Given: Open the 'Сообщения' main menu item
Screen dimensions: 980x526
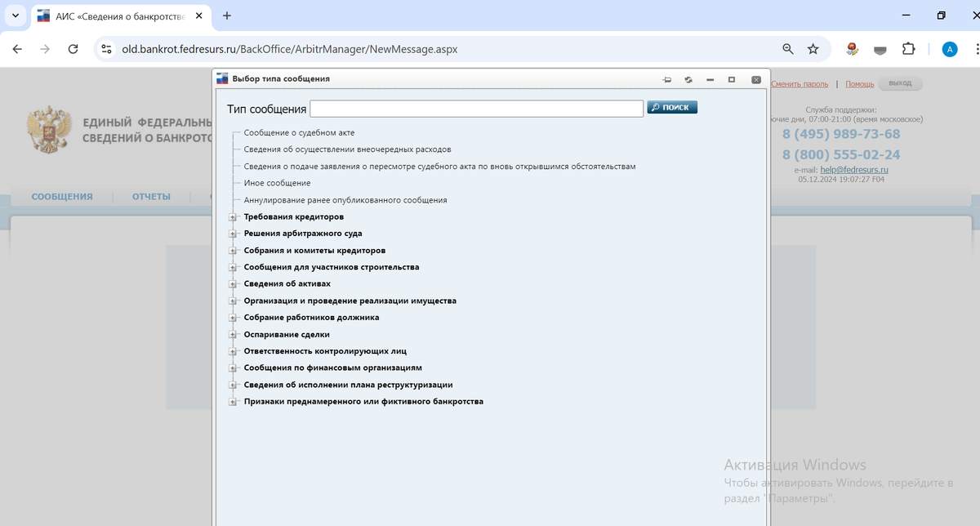Looking at the screenshot, I should 62,197.
